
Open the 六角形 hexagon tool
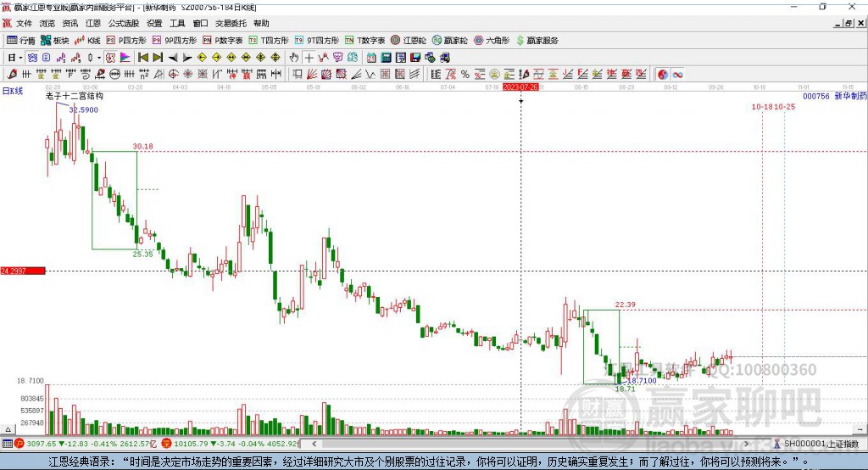pyautogui.click(x=491, y=41)
